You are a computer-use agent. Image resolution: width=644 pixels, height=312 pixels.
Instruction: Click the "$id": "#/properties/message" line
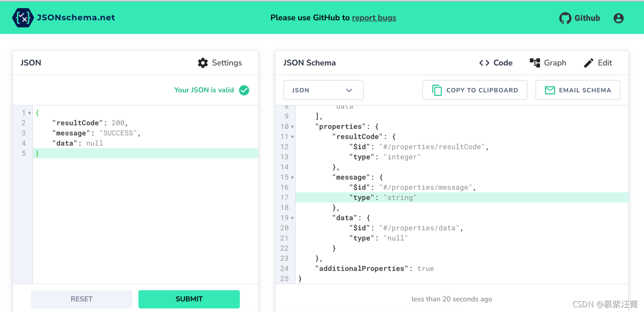[x=413, y=187]
